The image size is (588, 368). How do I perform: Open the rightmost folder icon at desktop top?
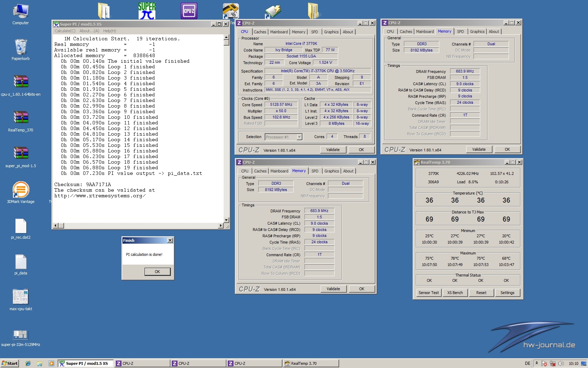(313, 11)
